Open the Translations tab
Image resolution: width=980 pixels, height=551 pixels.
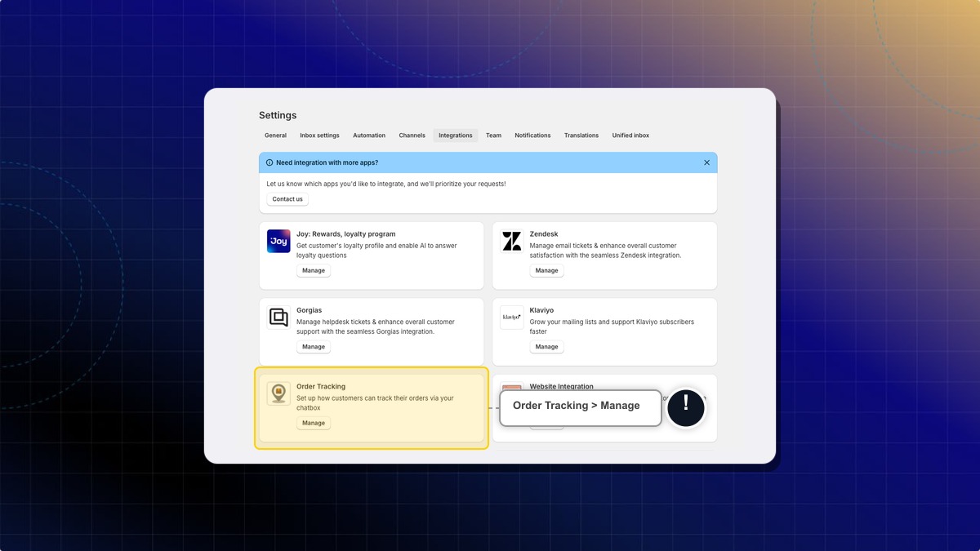pos(581,136)
